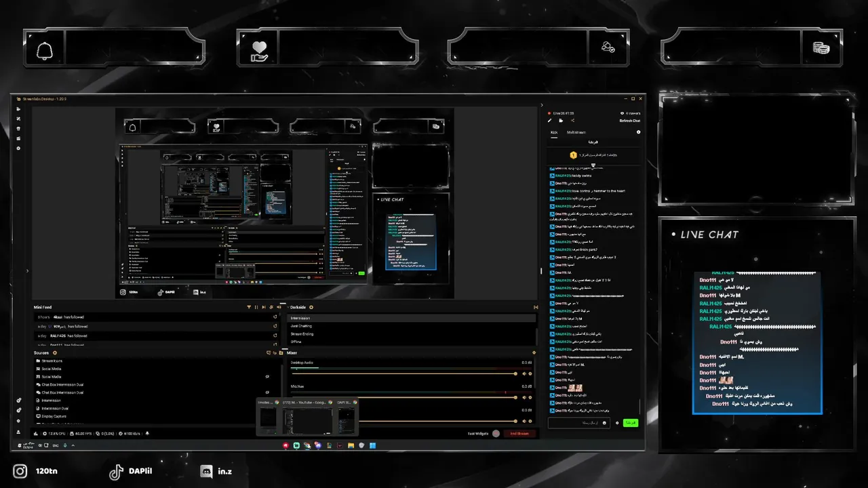Add a new source in Sources panel
The width and height of the screenshot is (868, 488).
(55, 352)
